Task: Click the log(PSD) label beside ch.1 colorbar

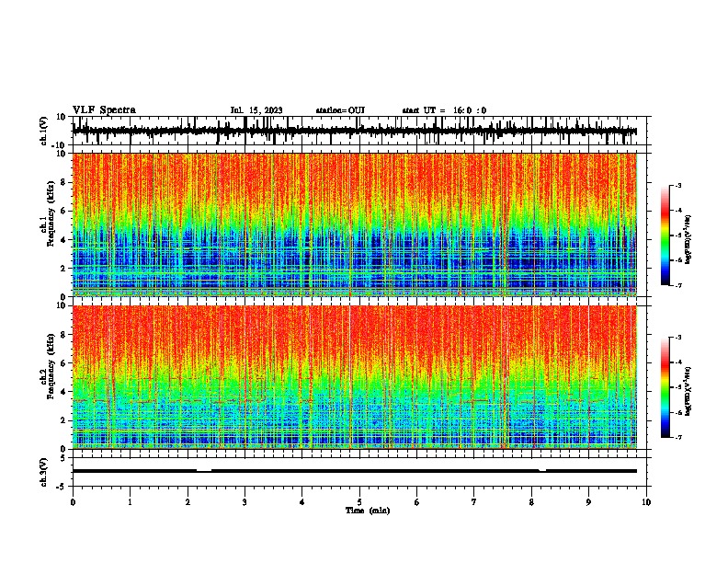Action: [688, 240]
